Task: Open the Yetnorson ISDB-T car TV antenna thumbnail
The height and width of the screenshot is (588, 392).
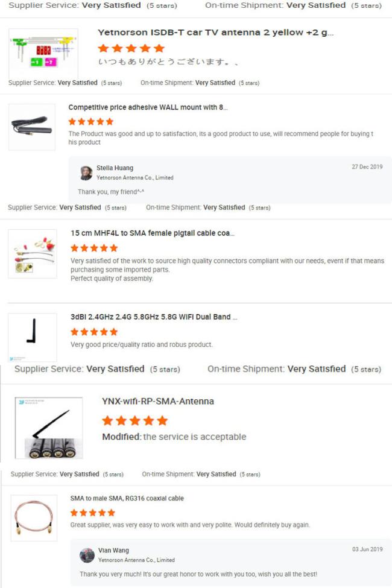Action: coord(43,53)
